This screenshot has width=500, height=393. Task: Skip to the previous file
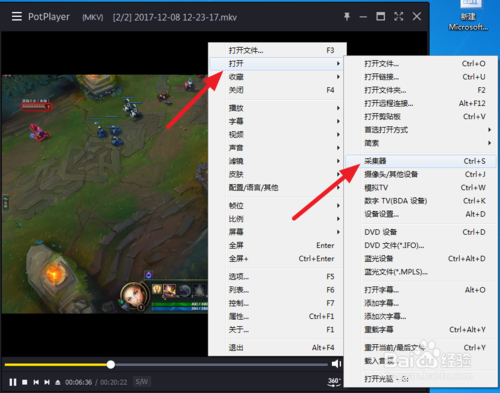[36, 382]
